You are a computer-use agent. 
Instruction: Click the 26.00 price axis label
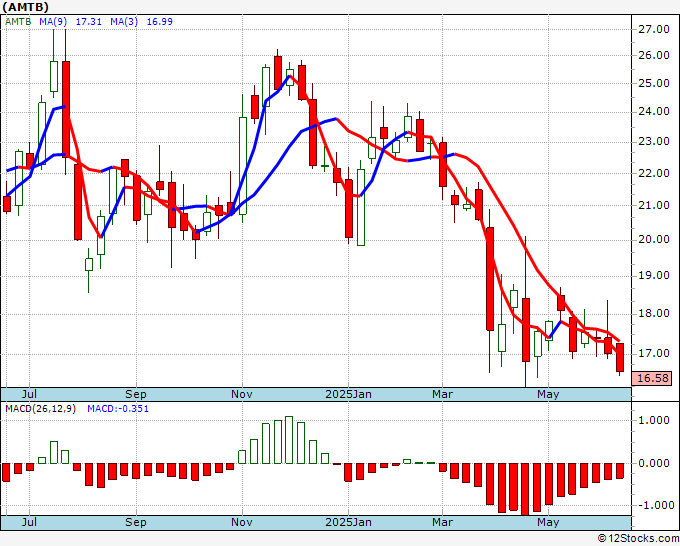pyautogui.click(x=654, y=55)
